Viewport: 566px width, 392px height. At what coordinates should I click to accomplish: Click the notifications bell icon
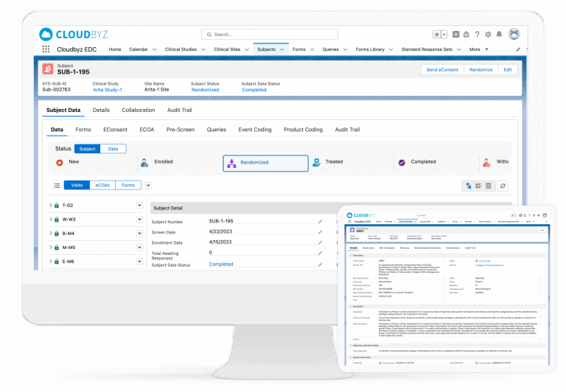[500, 35]
